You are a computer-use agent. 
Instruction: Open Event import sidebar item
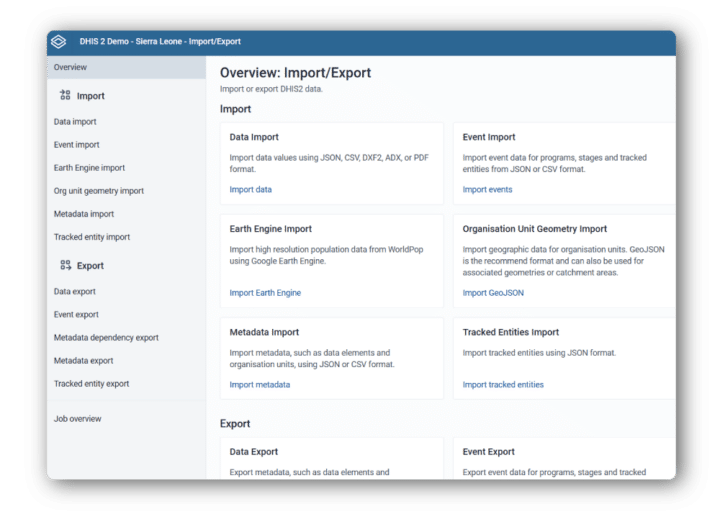click(x=76, y=145)
